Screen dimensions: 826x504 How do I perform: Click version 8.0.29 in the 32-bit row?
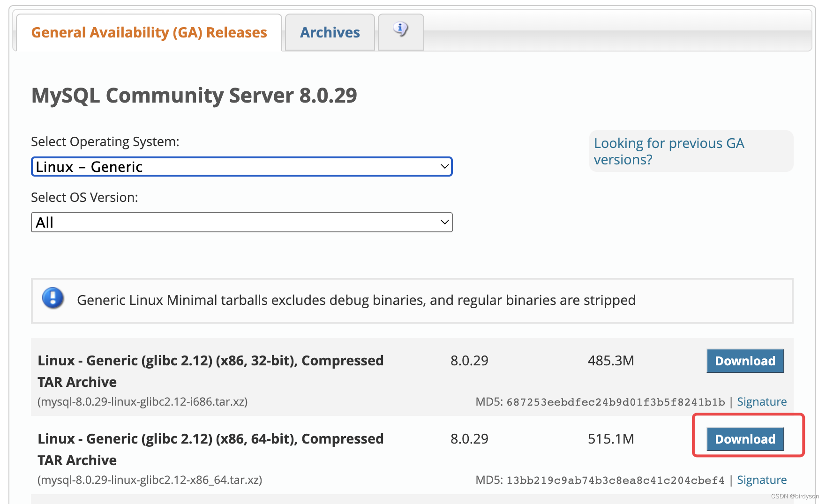[469, 361]
